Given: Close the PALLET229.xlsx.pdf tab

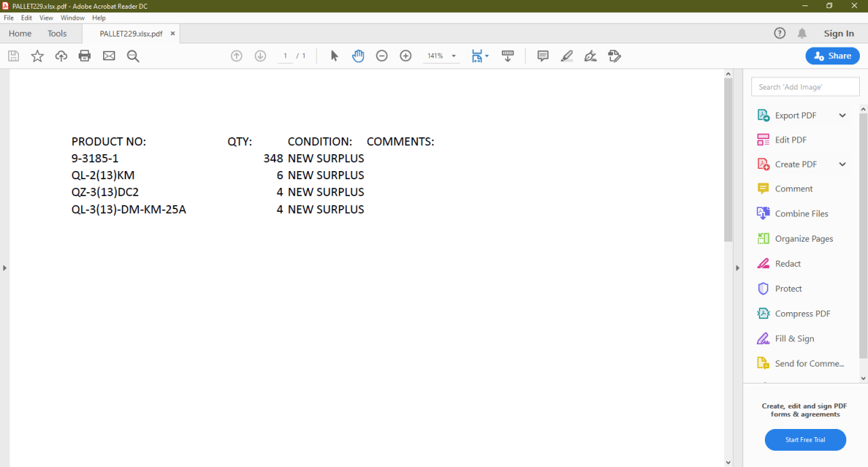Looking at the screenshot, I should coord(172,33).
